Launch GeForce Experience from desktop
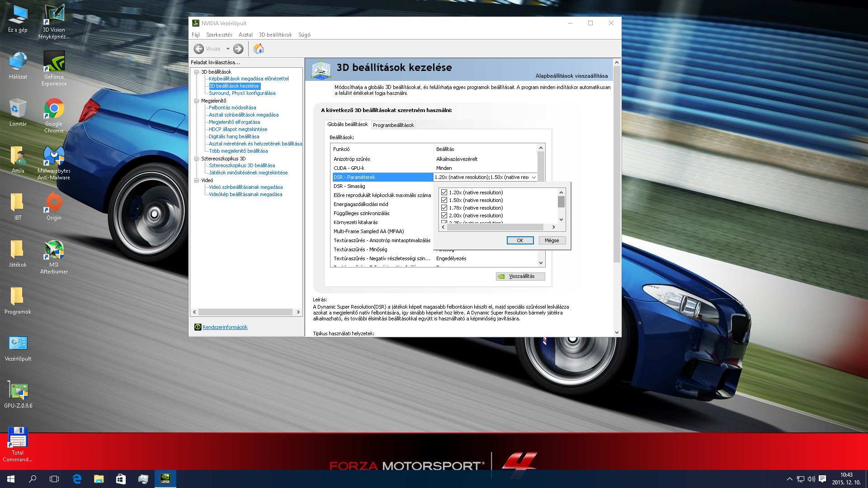 (54, 68)
